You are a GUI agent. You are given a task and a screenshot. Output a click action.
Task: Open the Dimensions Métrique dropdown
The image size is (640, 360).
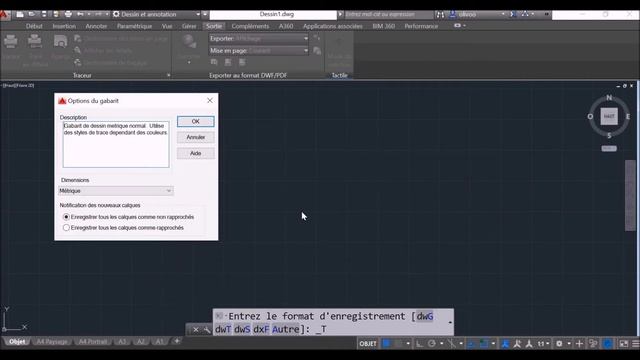(x=116, y=191)
